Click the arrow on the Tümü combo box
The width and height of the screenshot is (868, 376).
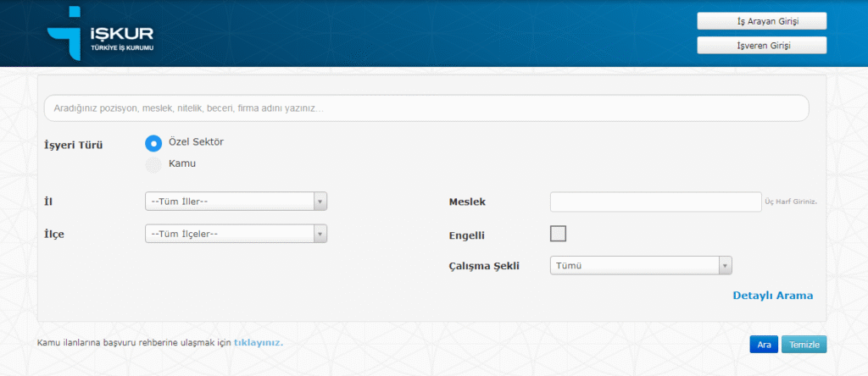(725, 266)
